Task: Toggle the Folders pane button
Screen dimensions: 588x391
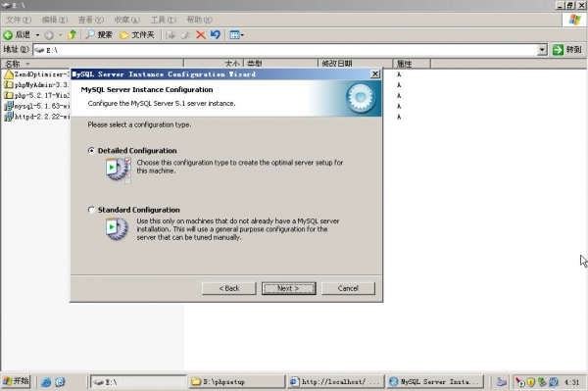Action: tap(137, 35)
